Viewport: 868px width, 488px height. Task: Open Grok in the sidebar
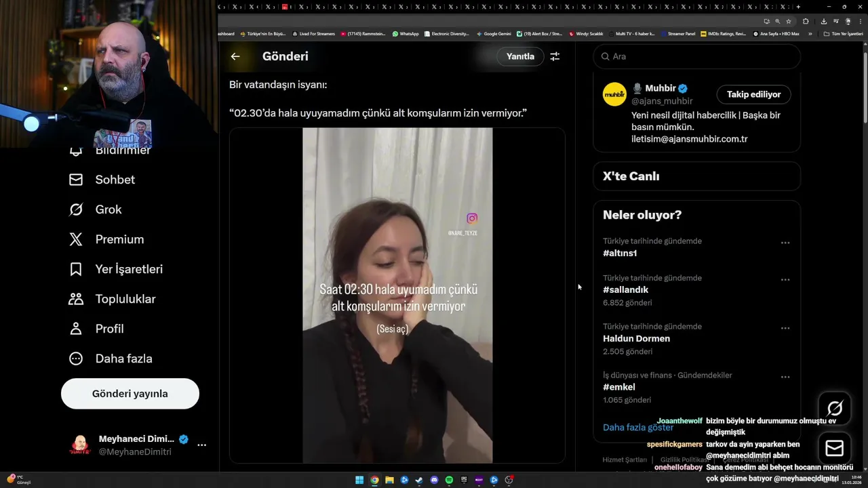coord(95,209)
